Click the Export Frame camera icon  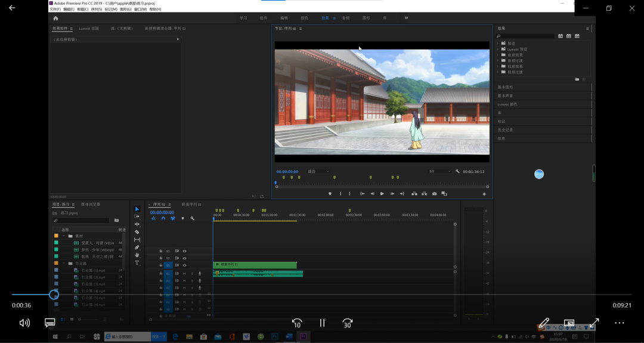[434, 194]
